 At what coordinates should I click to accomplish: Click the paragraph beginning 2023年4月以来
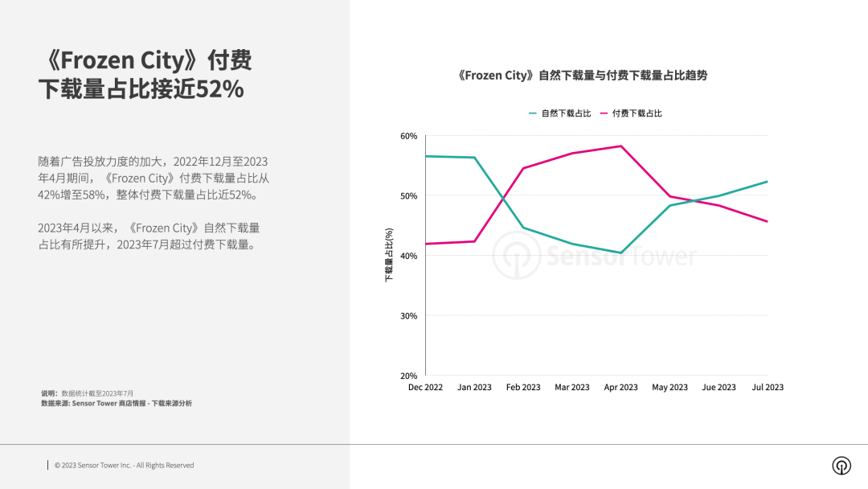(x=149, y=236)
